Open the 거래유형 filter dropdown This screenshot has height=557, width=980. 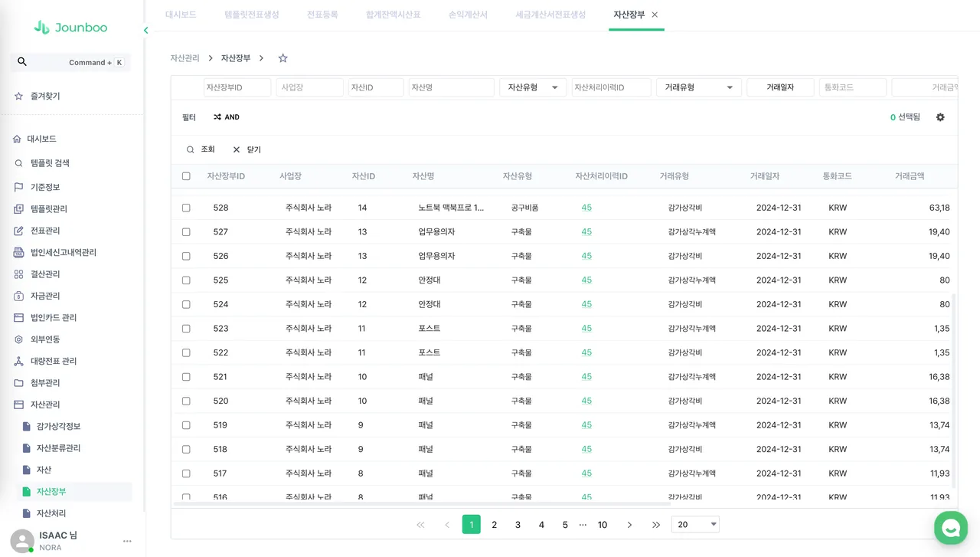(699, 87)
